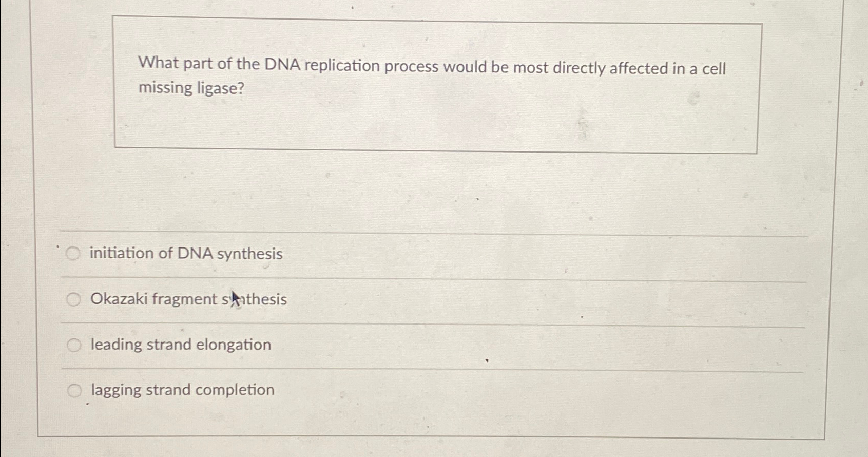Click the answer text 'lagging strand completion'

click(x=182, y=390)
